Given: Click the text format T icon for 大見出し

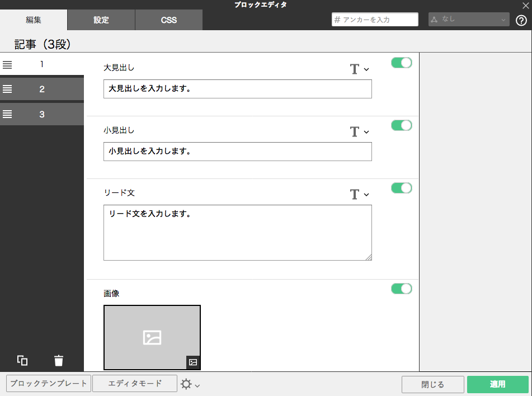Looking at the screenshot, I should 355,69.
